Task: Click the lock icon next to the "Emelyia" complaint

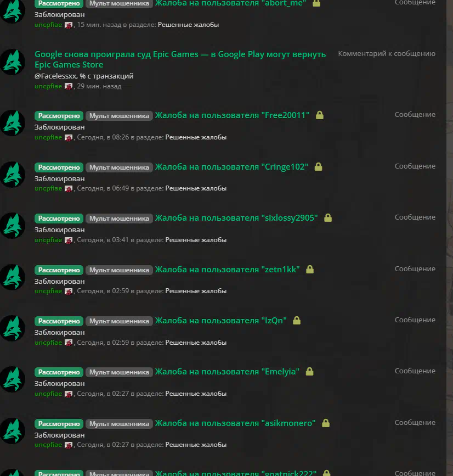Action: point(309,371)
